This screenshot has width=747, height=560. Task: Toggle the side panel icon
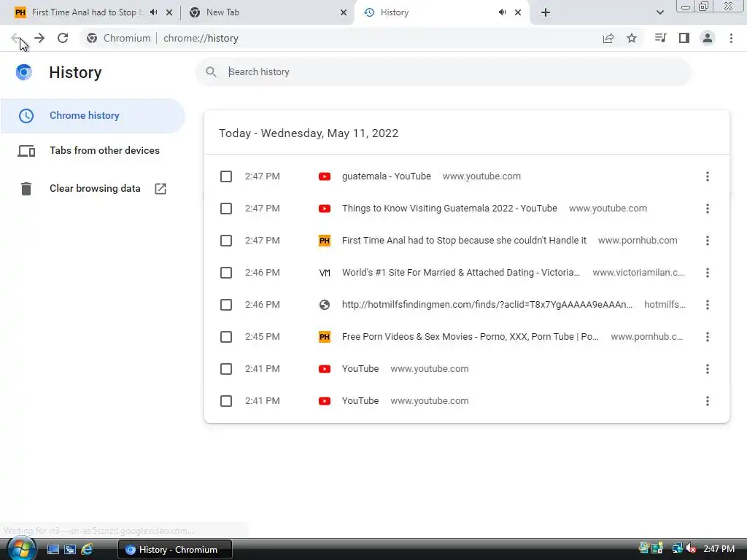click(684, 38)
